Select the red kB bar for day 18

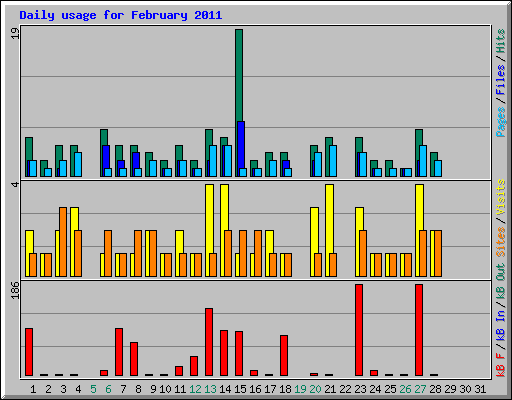[284, 356]
